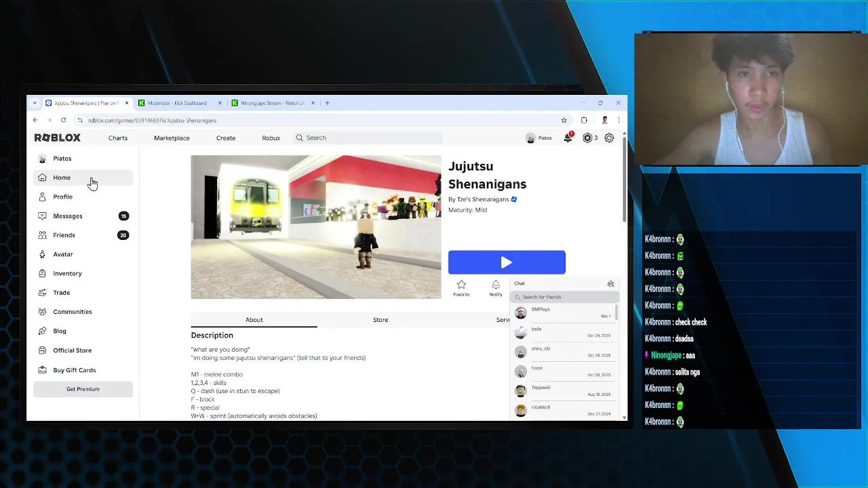Open Charts in the Roblox navigation
The image size is (868, 488).
[118, 138]
